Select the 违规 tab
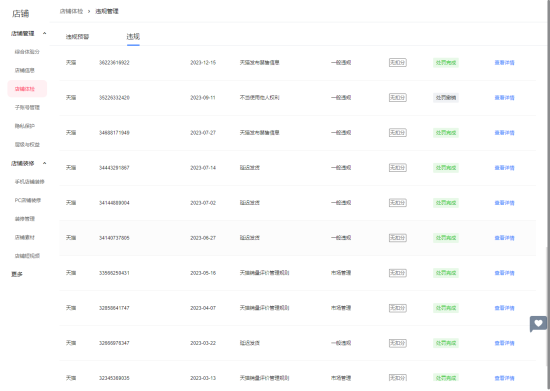The width and height of the screenshot is (550, 391). click(x=133, y=36)
